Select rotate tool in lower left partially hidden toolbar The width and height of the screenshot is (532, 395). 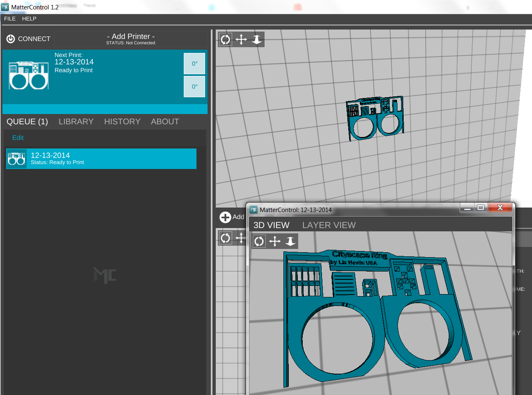click(226, 238)
